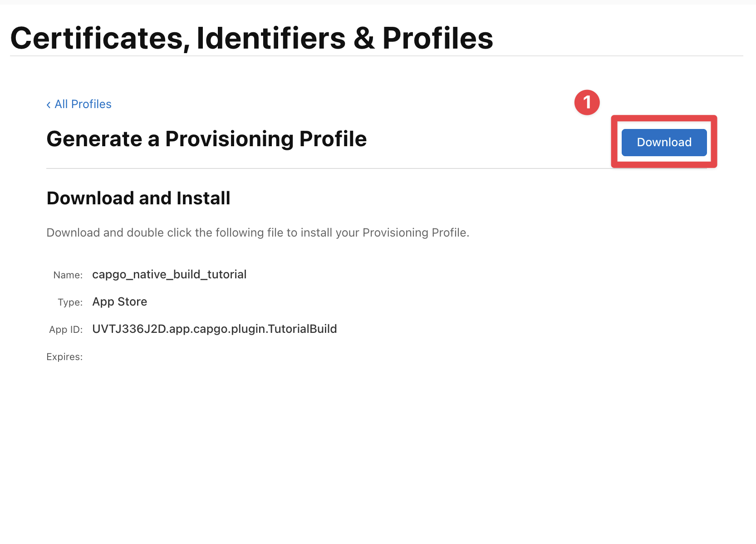This screenshot has width=756, height=544.
Task: Select the App ID UVTJ336J2D.app.capgo.plugin.TutorialBuild
Action: pos(214,329)
